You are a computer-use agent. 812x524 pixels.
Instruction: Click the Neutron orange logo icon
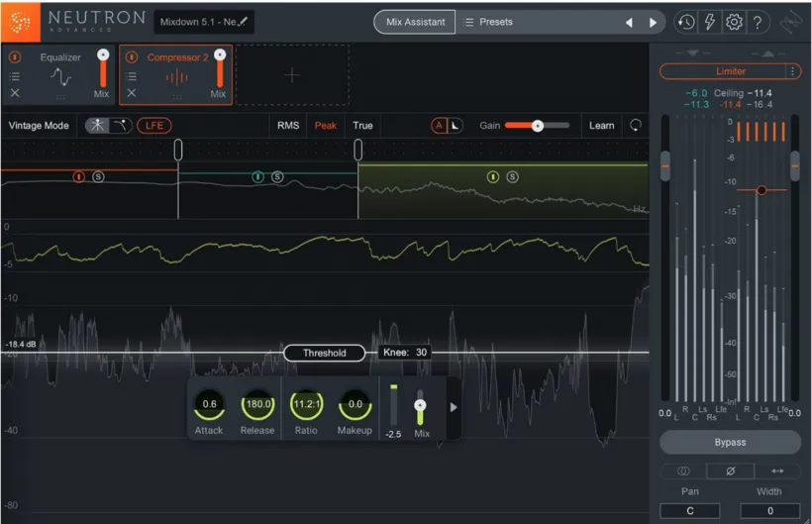click(x=20, y=22)
